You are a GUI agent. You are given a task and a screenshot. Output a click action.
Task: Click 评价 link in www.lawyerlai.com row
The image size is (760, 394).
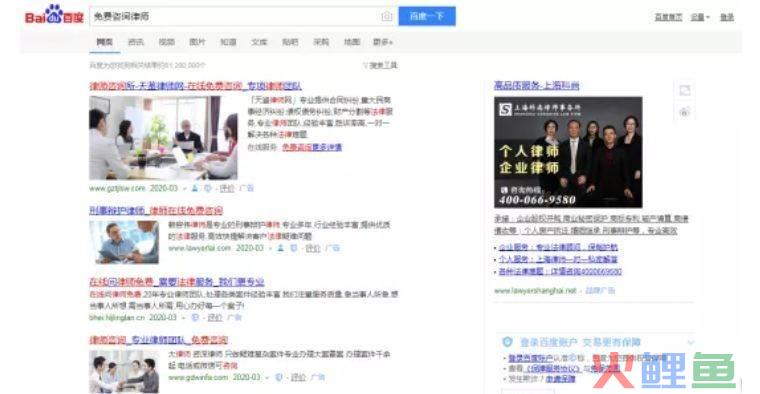coord(313,248)
